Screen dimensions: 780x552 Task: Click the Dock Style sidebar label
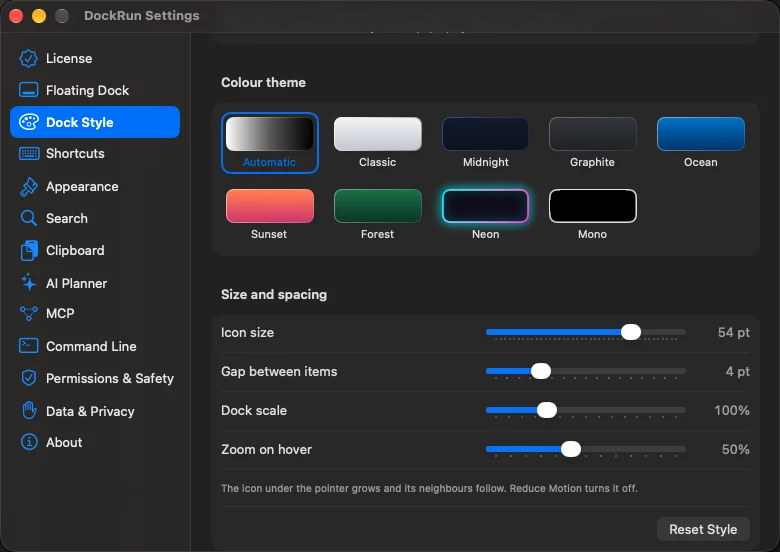coord(80,122)
